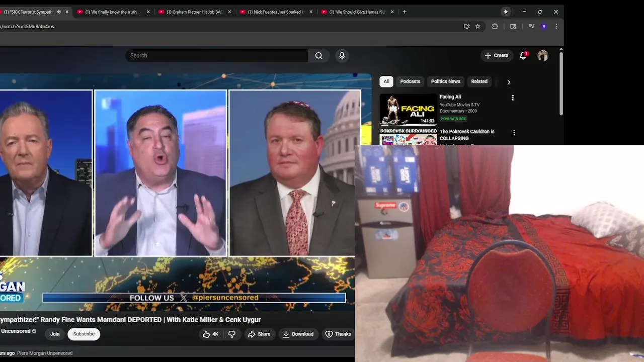Viewport: 644px width, 362px height.
Task: Click 'Free with ads' badge on Facing Ali
Action: [453, 119]
